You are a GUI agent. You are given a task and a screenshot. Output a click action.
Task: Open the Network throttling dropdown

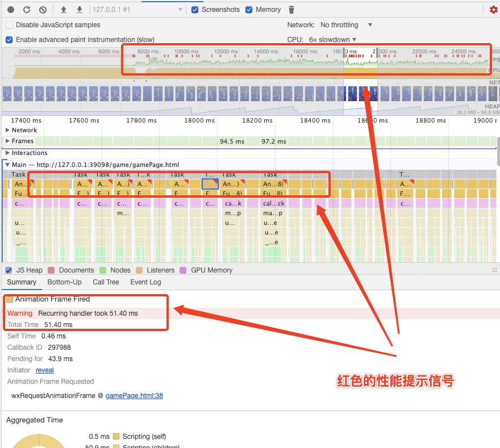pyautogui.click(x=346, y=25)
